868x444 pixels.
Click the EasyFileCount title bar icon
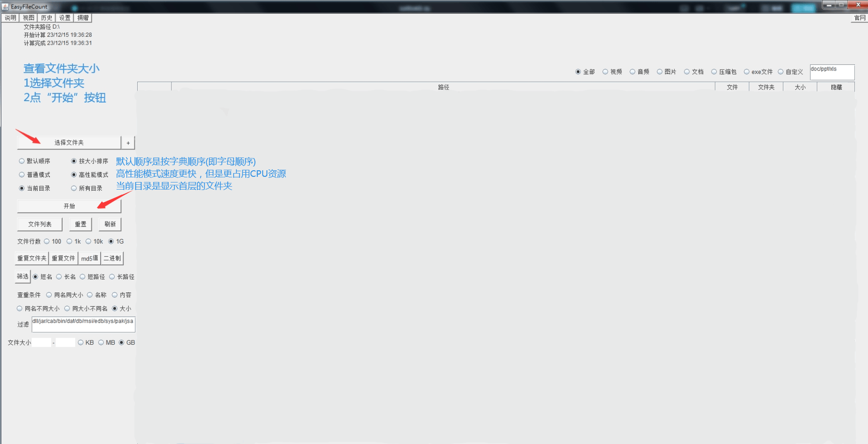tap(5, 7)
